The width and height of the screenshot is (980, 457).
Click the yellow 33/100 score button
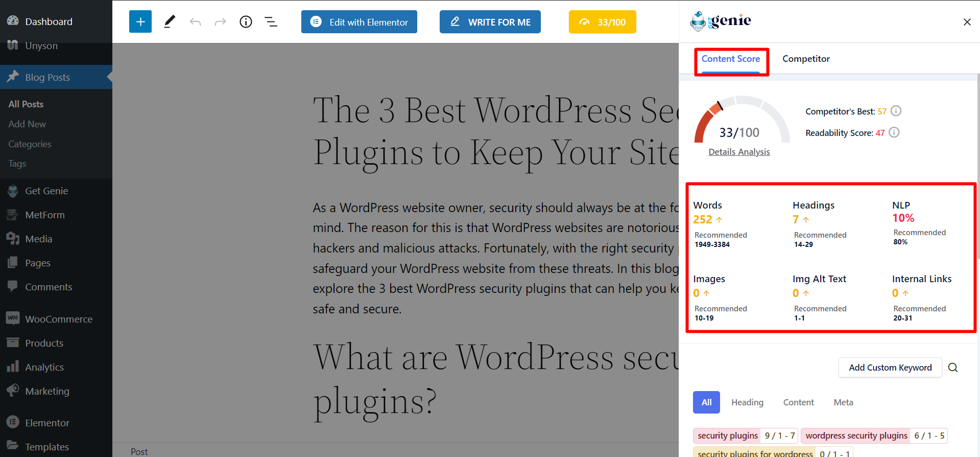pos(603,22)
